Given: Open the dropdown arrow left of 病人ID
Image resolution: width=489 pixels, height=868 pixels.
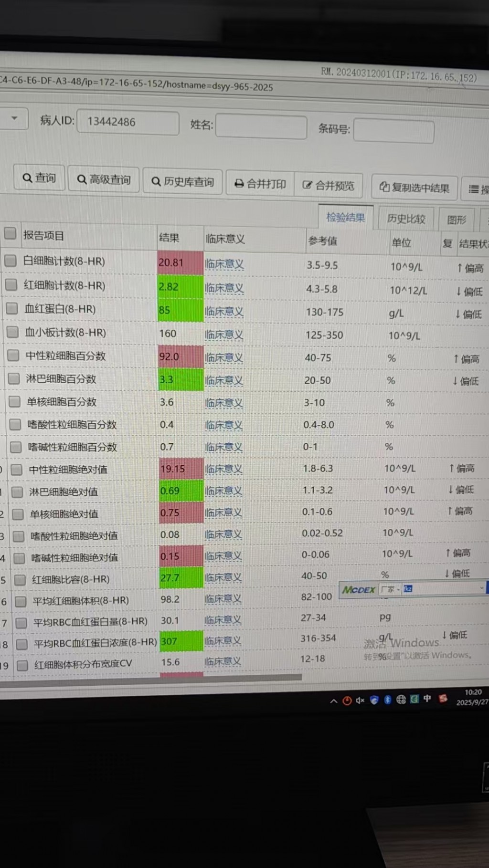Looking at the screenshot, I should (x=14, y=118).
